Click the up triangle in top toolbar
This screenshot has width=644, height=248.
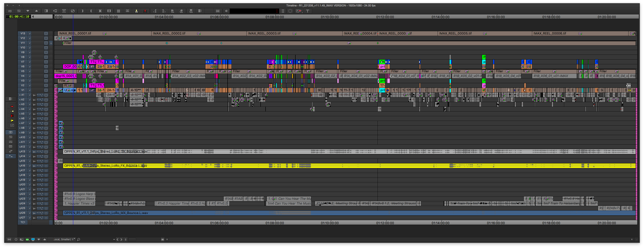[36, 11]
